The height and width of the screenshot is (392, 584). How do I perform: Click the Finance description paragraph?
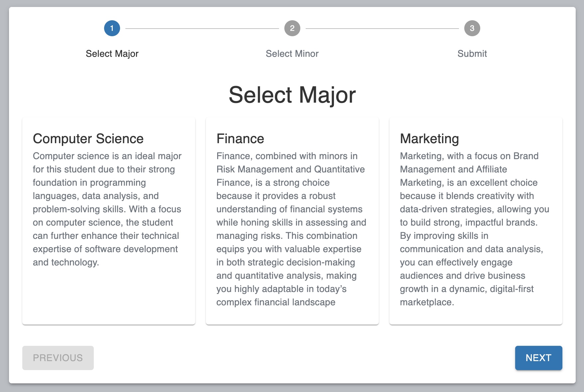pos(291,229)
